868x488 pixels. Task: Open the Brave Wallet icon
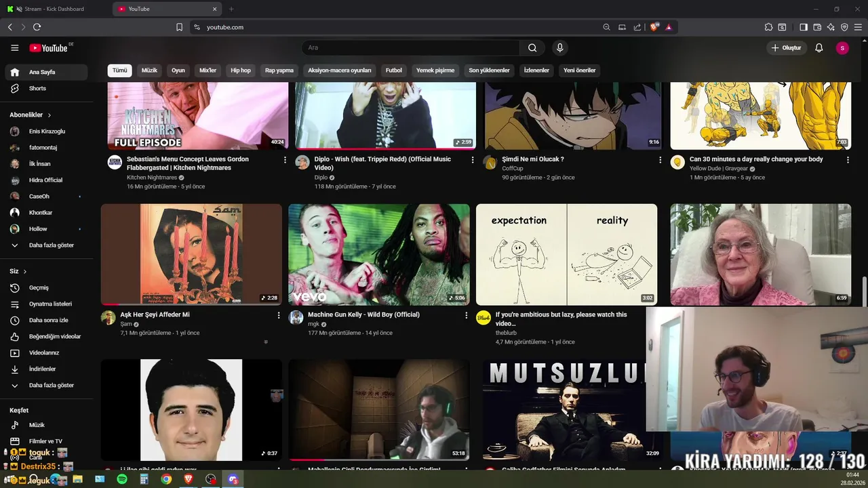point(817,27)
